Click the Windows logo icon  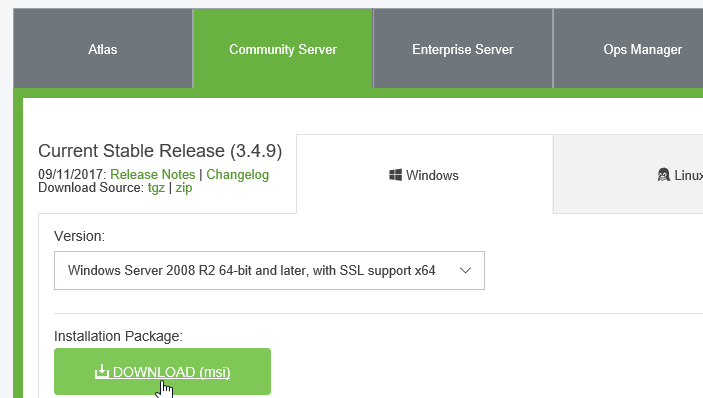click(395, 175)
